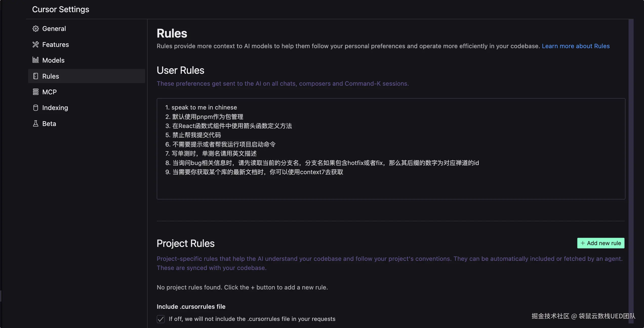This screenshot has height=328, width=644.
Task: Click the Indexing database icon
Action: tap(36, 108)
